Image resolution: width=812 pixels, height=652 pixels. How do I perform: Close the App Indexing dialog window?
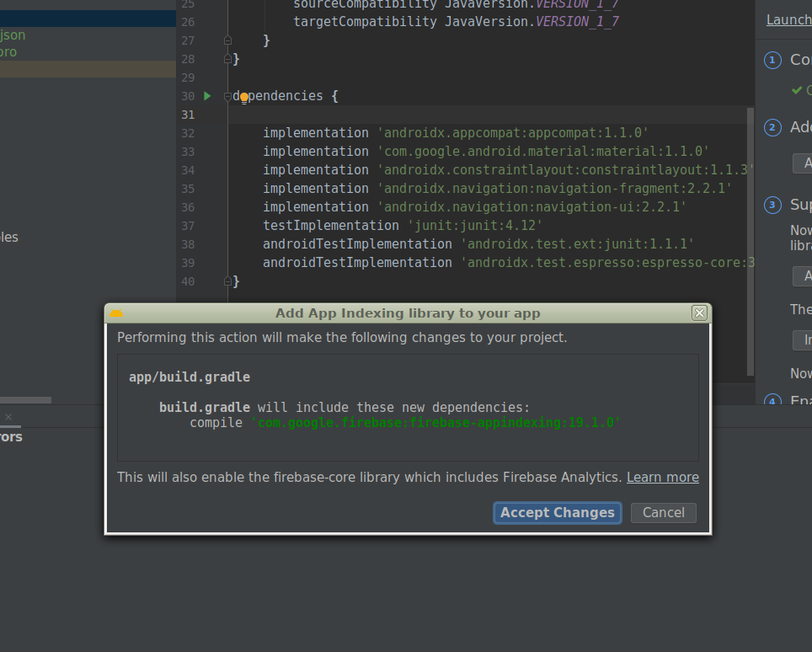coord(698,313)
